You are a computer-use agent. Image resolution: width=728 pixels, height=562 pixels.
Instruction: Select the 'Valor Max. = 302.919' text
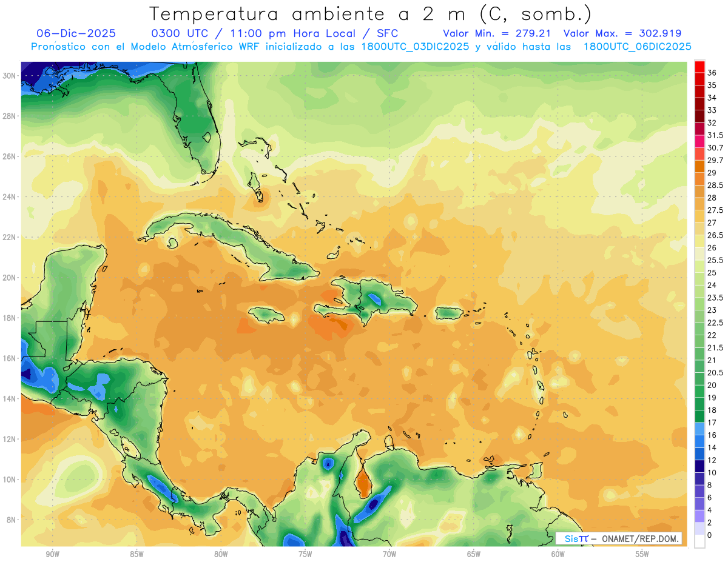coord(622,33)
